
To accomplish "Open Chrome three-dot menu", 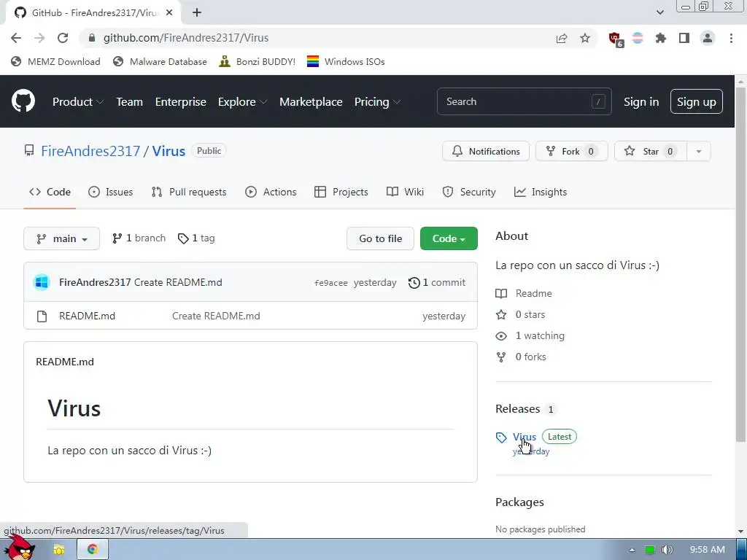I will [x=731, y=38].
